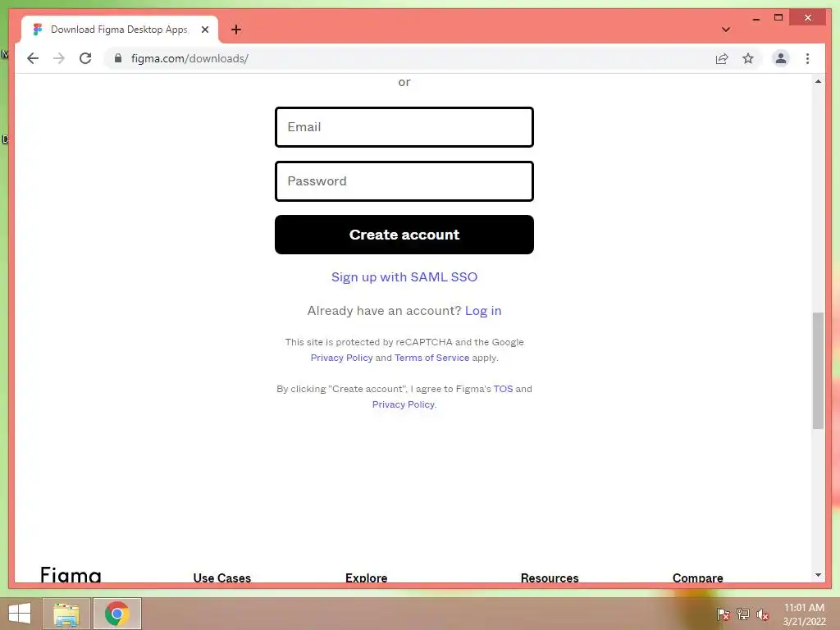Click the muted volume tray icon
840x630 pixels.
point(763,614)
